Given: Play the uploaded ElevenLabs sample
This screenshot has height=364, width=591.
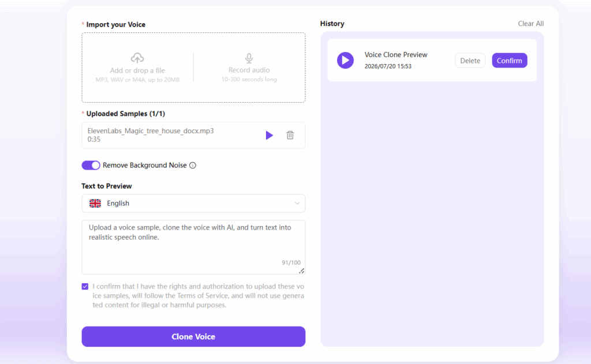Looking at the screenshot, I should tap(269, 136).
